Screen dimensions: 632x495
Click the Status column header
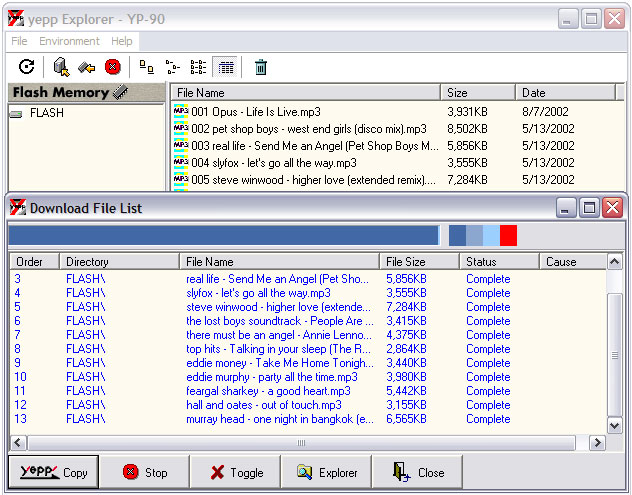point(499,262)
